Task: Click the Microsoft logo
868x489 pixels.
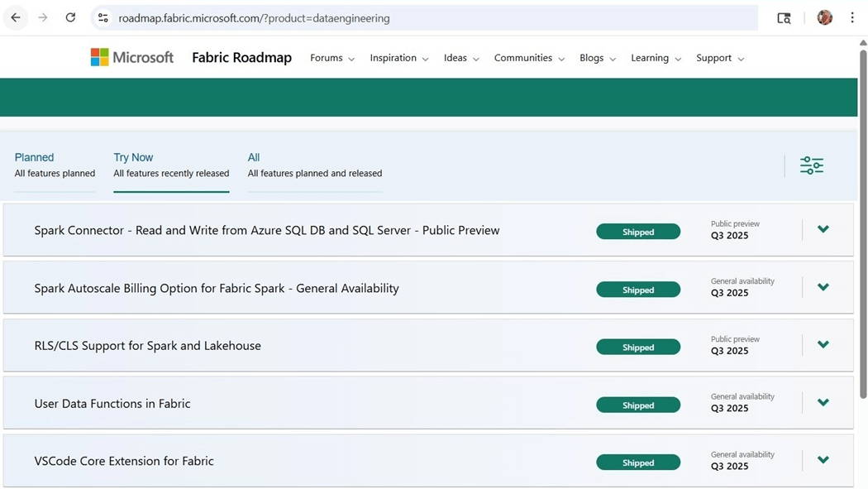Action: pos(132,57)
